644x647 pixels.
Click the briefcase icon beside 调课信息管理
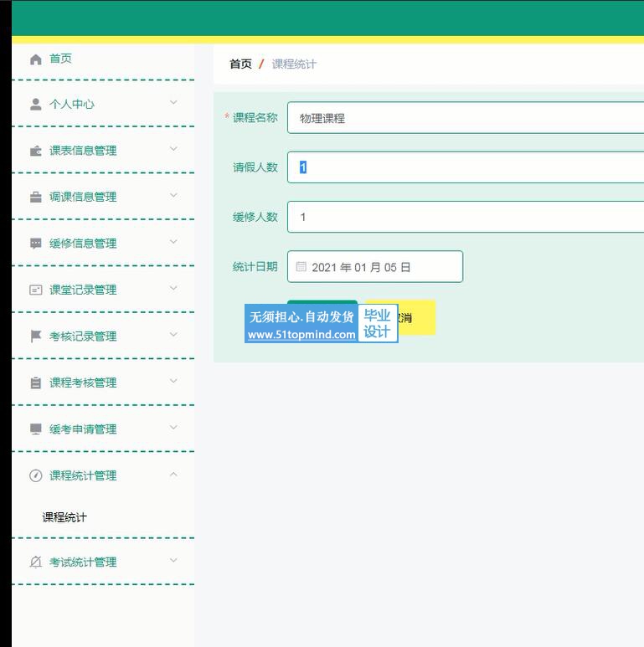pyautogui.click(x=35, y=198)
